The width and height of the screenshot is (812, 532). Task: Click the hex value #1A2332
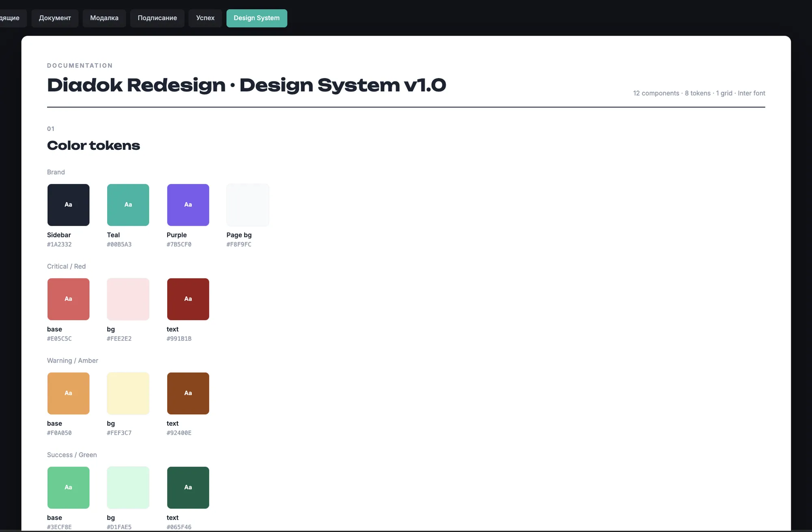pos(59,244)
